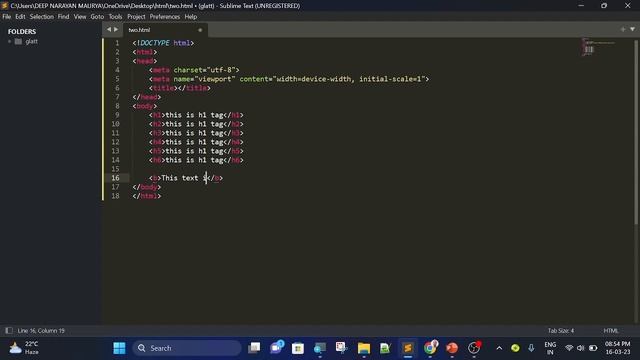
Task: Open the Selection menu
Action: tap(41, 17)
